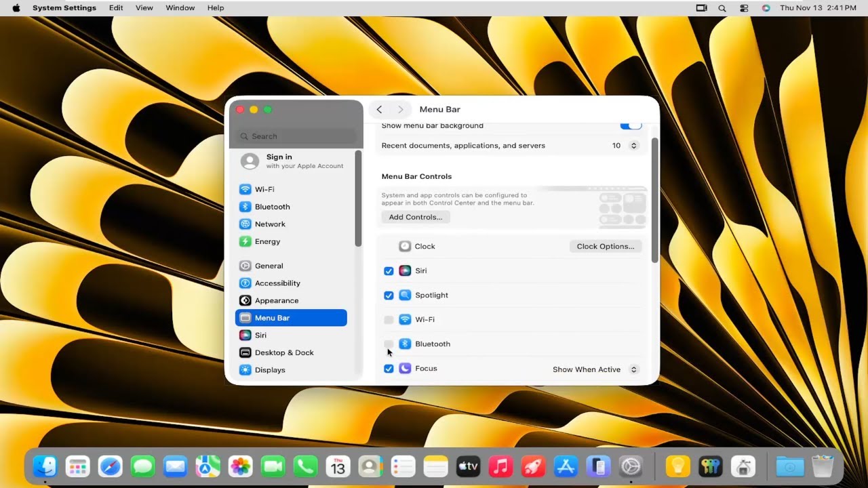Open Finder from the Dock
Screen dimensions: 868x488
coord(45,466)
